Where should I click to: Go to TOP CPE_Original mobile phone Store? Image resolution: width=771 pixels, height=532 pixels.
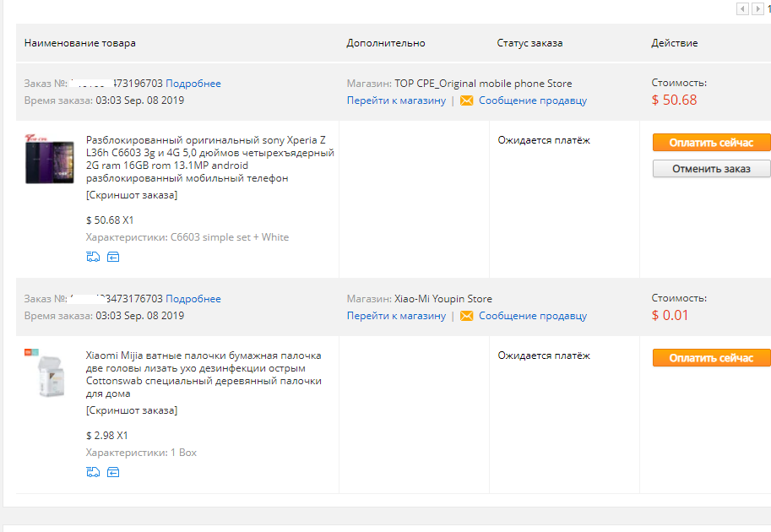(396, 100)
